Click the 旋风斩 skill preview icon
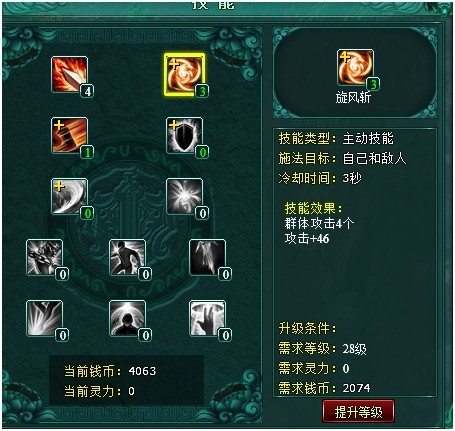The image size is (455, 431). pyautogui.click(x=355, y=67)
